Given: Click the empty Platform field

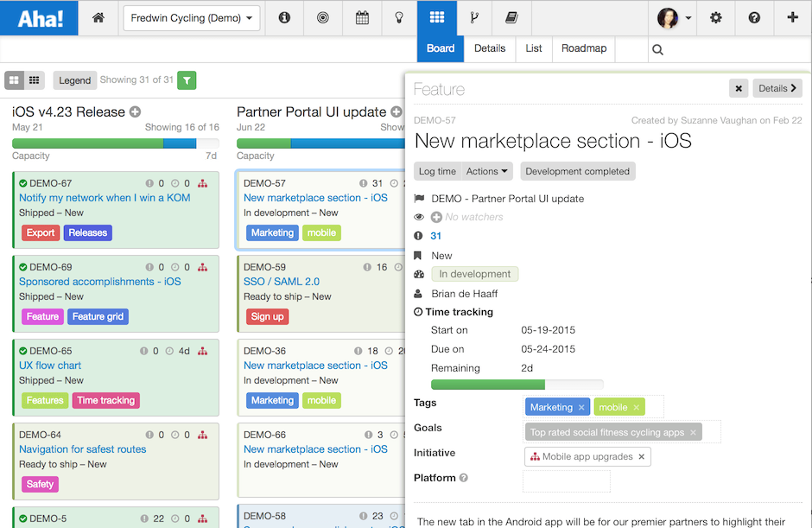Looking at the screenshot, I should pos(567,481).
